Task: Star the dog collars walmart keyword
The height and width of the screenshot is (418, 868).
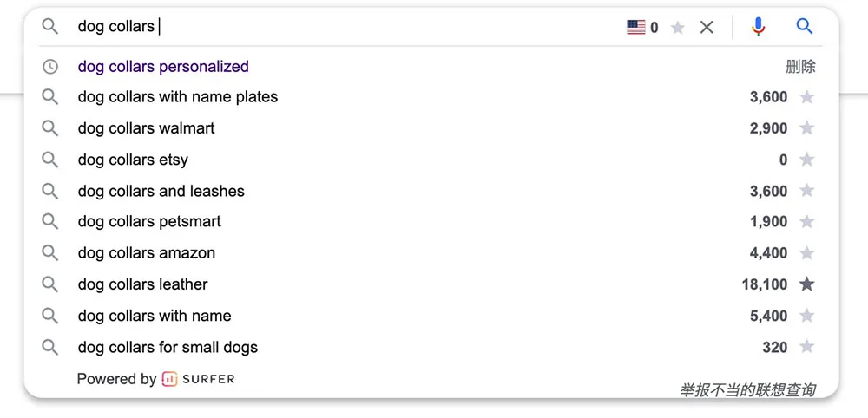Action: 807,128
